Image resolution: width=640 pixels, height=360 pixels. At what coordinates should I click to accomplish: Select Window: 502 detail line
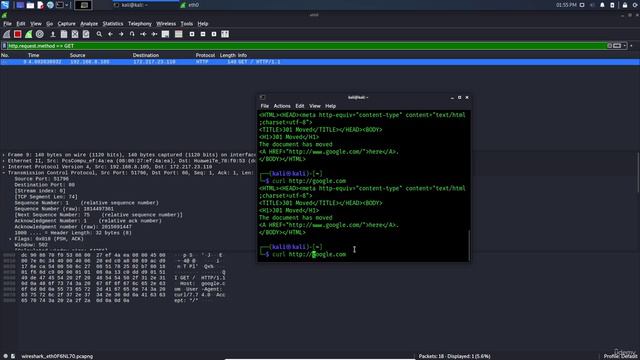[31, 245]
